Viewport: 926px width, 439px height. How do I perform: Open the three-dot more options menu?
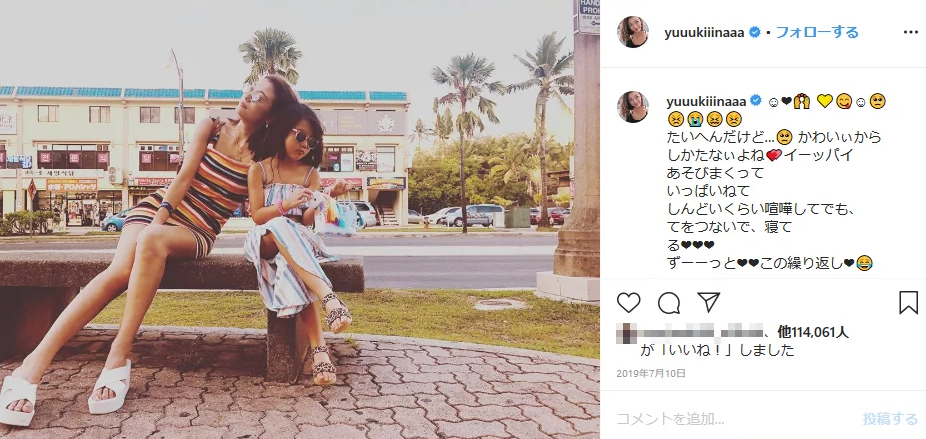click(911, 32)
